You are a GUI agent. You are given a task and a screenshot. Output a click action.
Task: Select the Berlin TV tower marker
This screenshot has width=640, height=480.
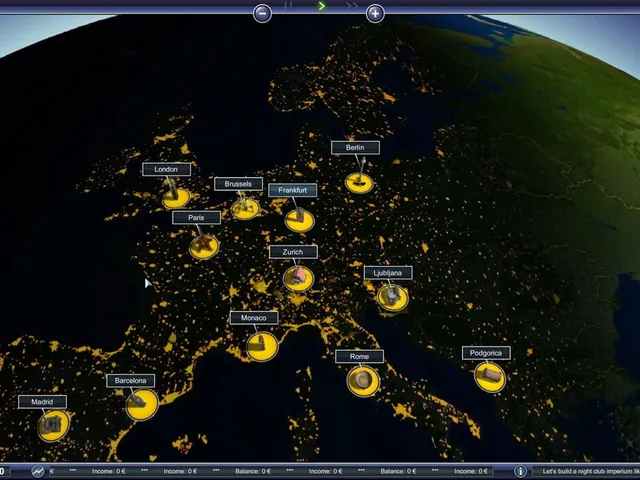tap(359, 182)
